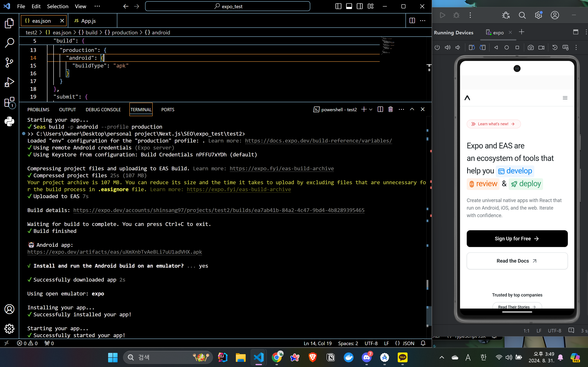The width and height of the screenshot is (588, 367).
Task: Rotate emulator device left
Action: coord(472,48)
